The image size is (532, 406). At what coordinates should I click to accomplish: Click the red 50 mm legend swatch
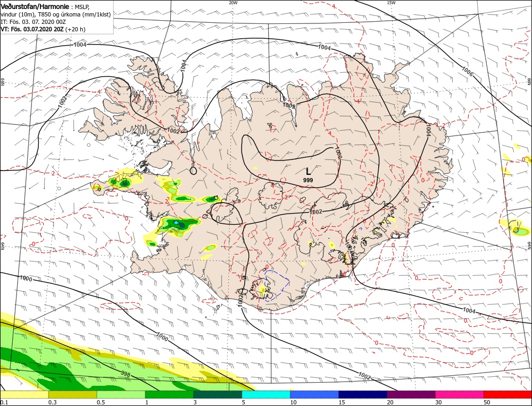[508, 394]
